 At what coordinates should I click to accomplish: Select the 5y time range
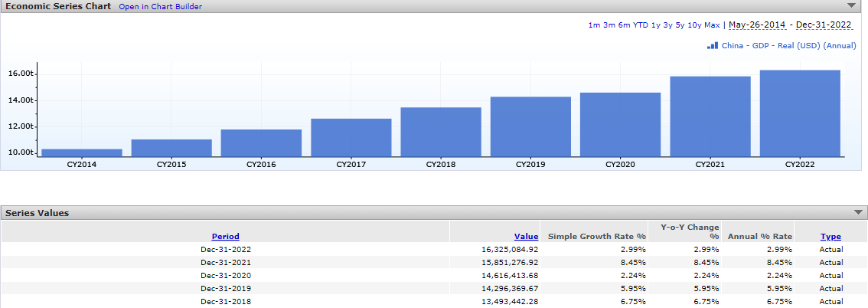680,25
